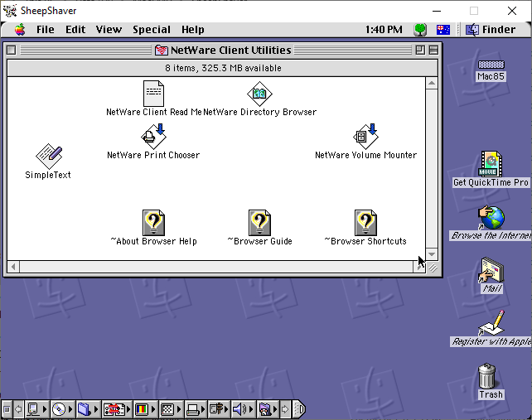Toggle the NetWare window zoom box

[x=420, y=51]
